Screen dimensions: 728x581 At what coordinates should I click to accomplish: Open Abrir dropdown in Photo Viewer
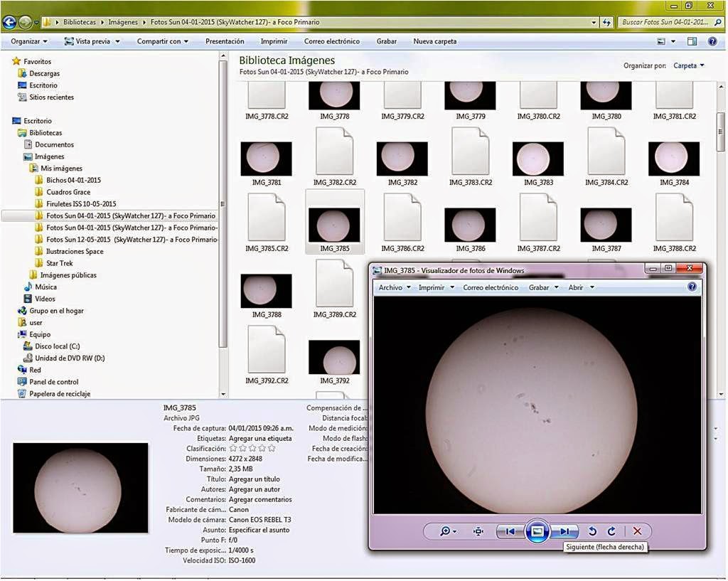582,287
